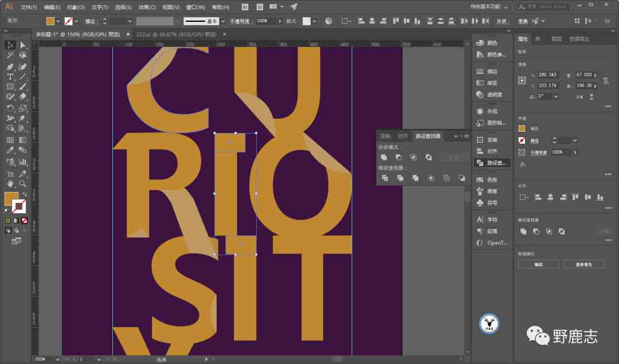Select the Artboard tool
The image size is (619, 364).
pos(10,174)
